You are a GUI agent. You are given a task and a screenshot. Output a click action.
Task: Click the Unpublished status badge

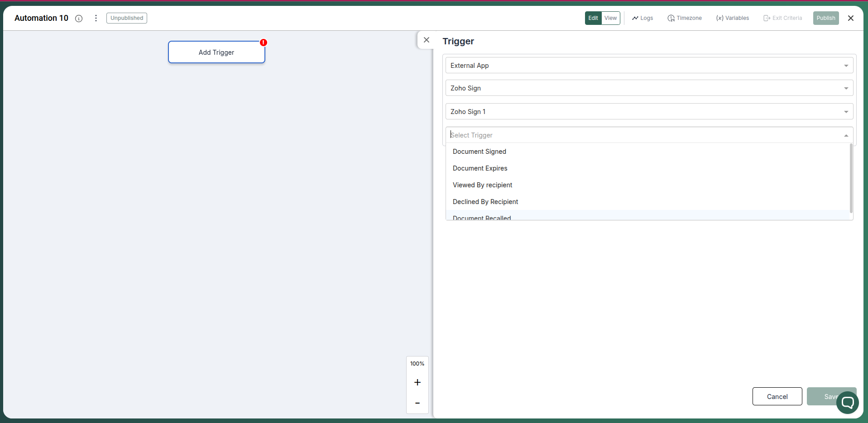126,18
